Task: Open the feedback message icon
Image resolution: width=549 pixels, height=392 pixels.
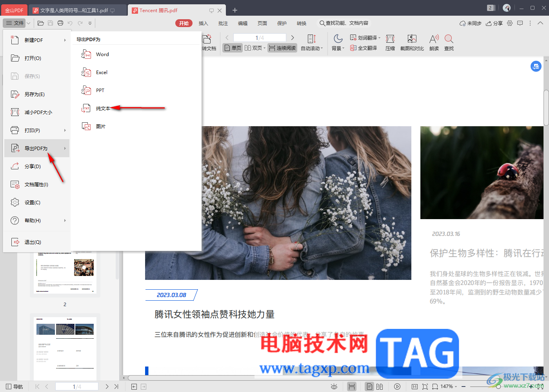Action: (x=520, y=23)
